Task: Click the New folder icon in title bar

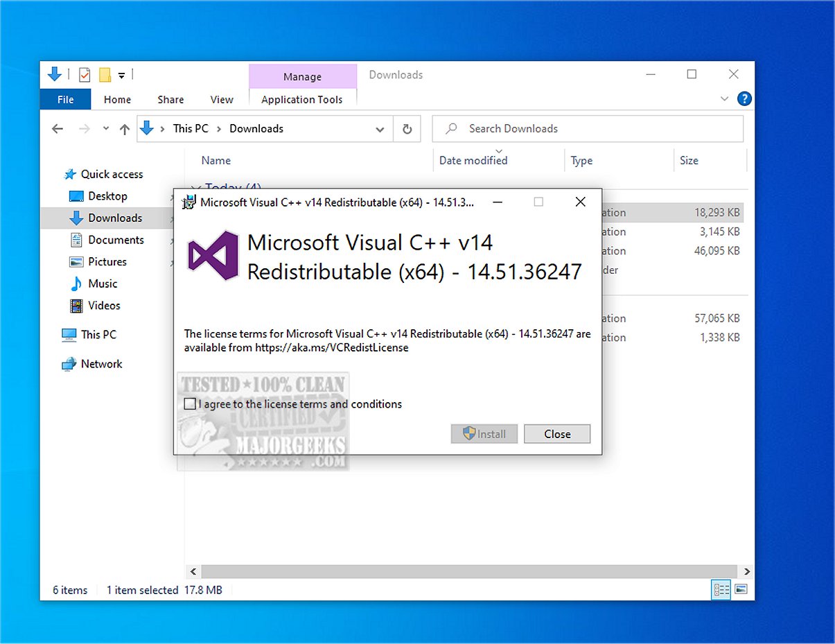Action: (105, 74)
